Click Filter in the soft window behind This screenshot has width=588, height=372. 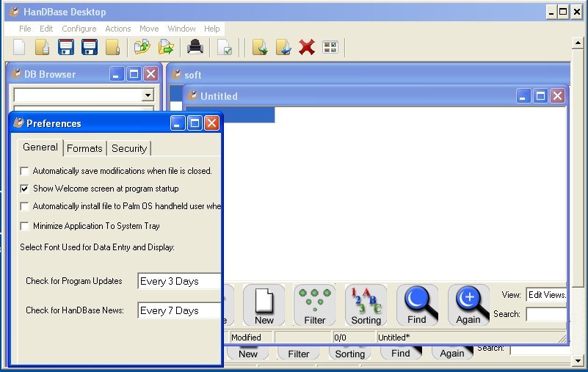(x=299, y=353)
